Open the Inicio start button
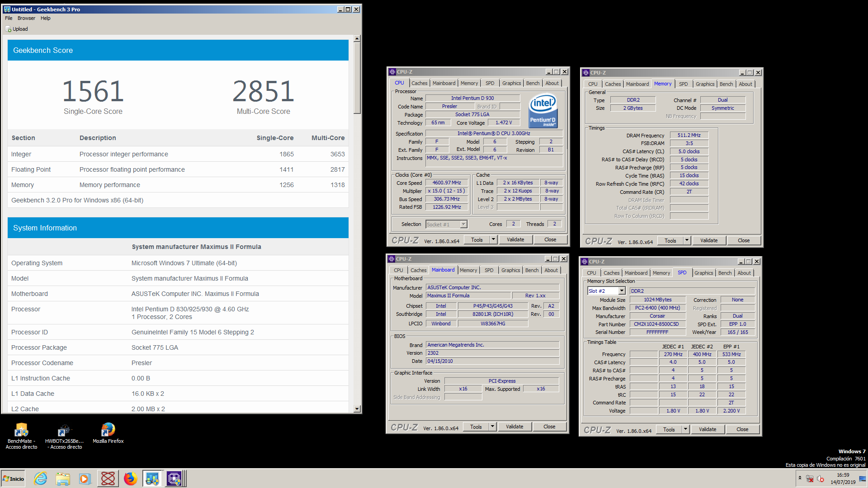Image resolution: width=868 pixels, height=488 pixels. tap(13, 479)
